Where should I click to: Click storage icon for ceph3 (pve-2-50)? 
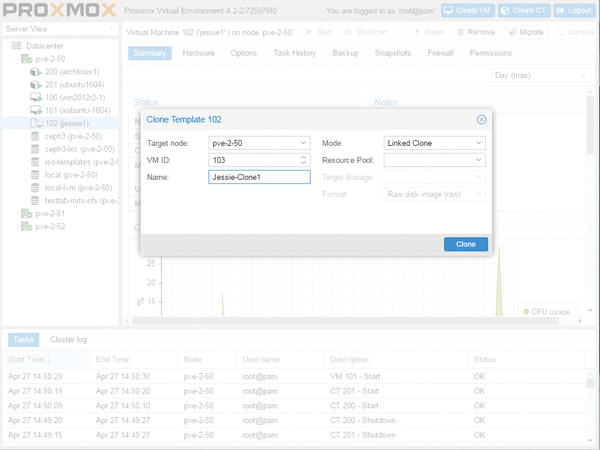tap(35, 136)
